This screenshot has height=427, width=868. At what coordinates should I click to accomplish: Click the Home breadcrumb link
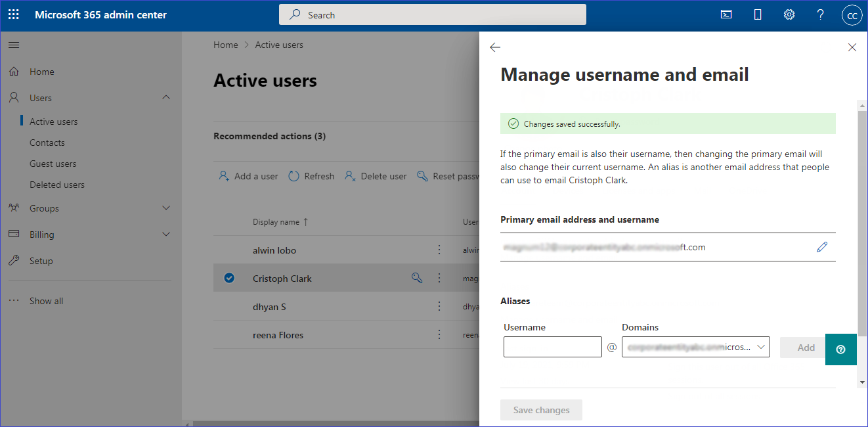tap(225, 45)
